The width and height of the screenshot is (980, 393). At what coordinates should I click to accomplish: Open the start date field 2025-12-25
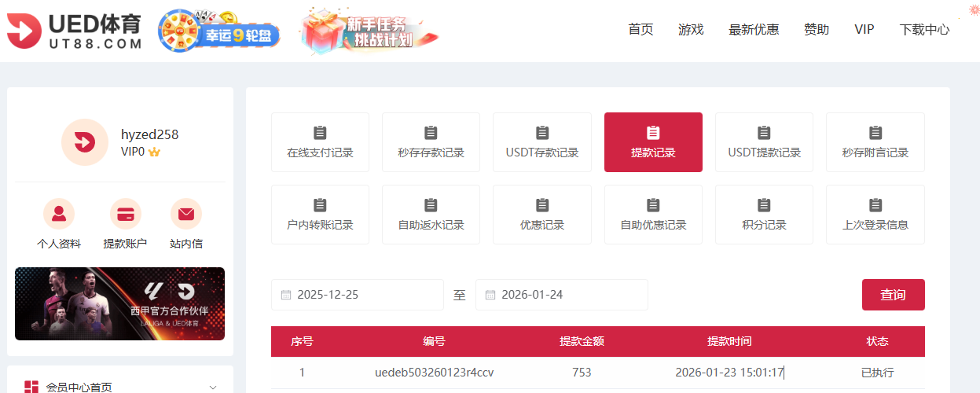(x=358, y=295)
